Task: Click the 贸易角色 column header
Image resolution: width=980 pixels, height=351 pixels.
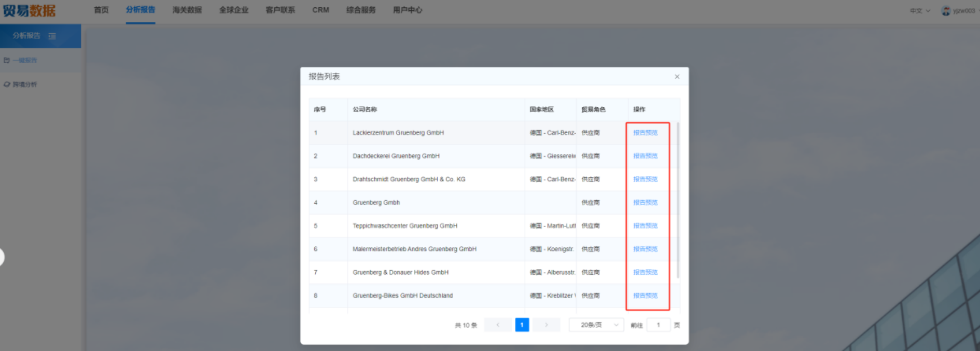Action: click(x=594, y=109)
